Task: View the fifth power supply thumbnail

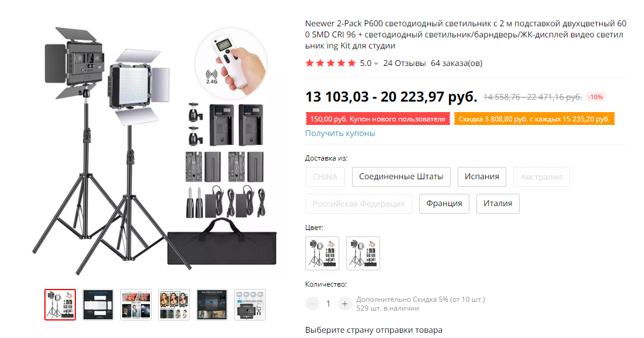Action: [x=212, y=305]
